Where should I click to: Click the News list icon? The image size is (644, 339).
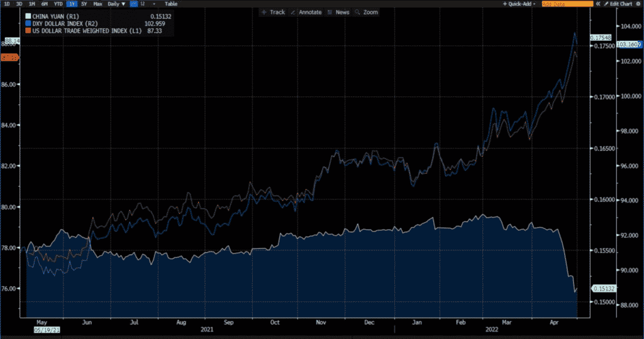[330, 13]
